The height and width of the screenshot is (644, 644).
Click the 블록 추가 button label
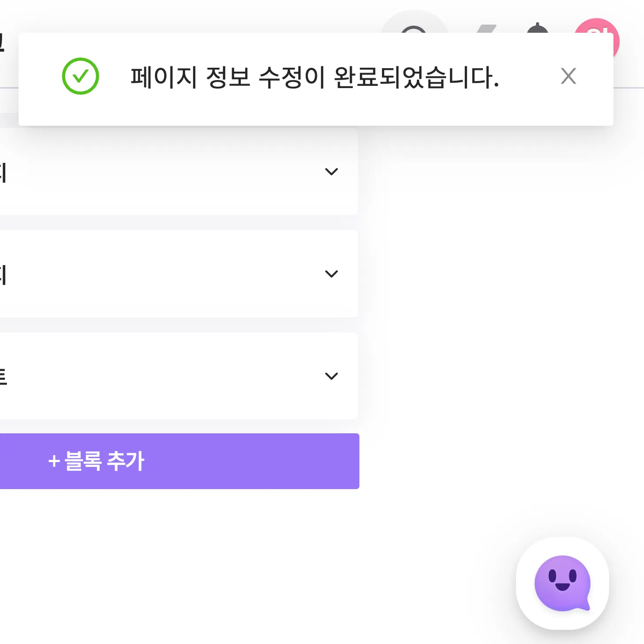click(105, 461)
